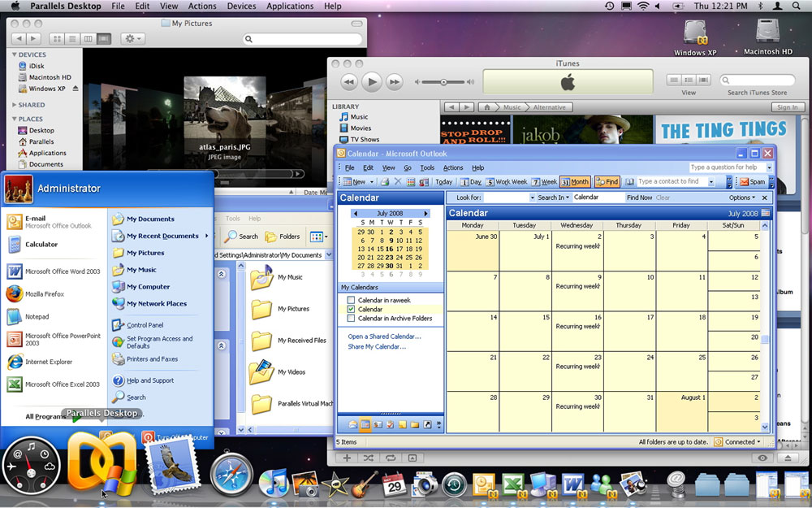Eject Windows XP in Finder sidebar
The width and height of the screenshot is (812, 508).
(x=76, y=89)
